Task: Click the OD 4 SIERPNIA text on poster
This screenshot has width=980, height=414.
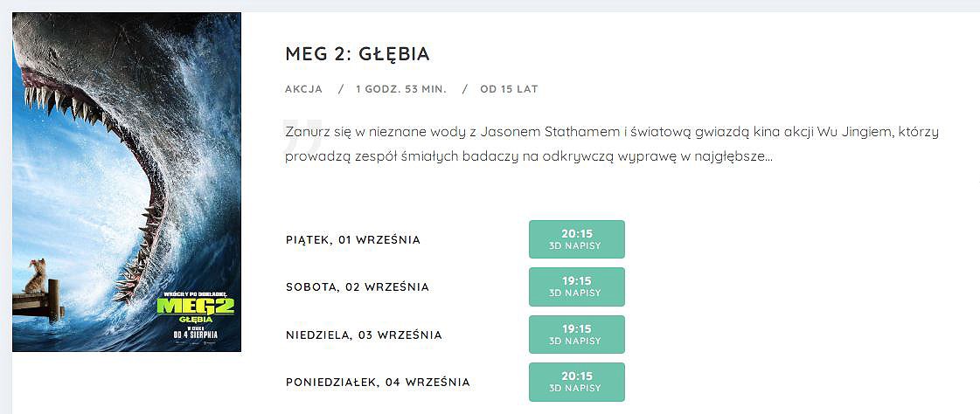Action: pos(195,335)
